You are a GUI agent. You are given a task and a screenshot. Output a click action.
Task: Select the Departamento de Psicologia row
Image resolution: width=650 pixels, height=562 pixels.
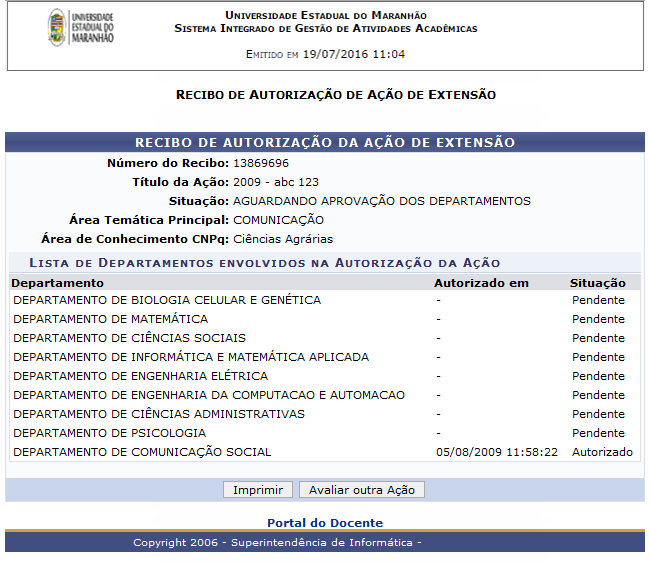[x=110, y=433]
